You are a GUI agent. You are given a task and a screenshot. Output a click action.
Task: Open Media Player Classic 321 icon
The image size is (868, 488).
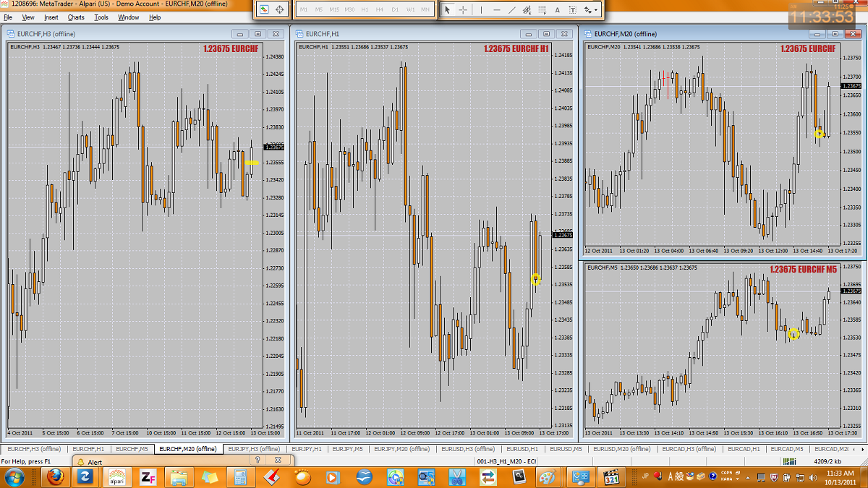click(x=612, y=476)
